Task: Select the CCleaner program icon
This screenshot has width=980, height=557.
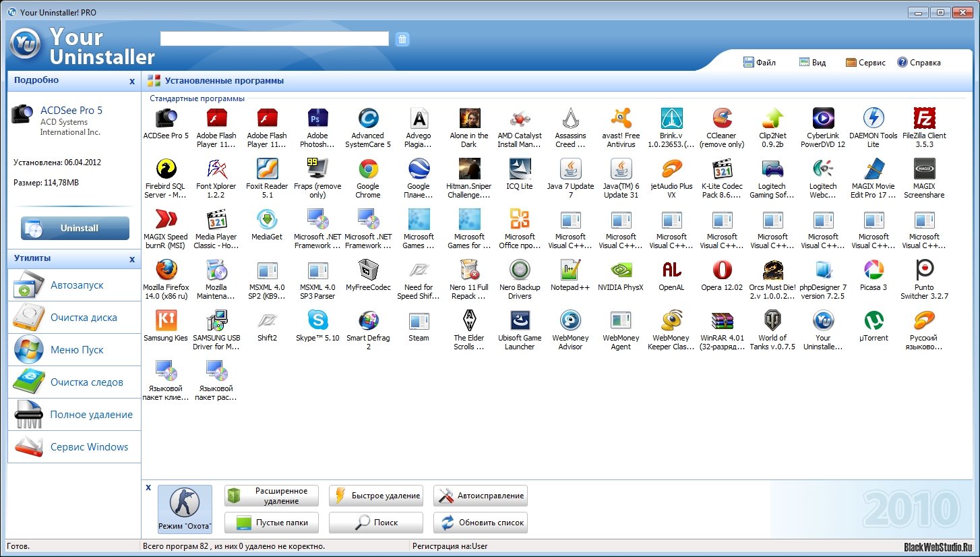Action: point(722,118)
